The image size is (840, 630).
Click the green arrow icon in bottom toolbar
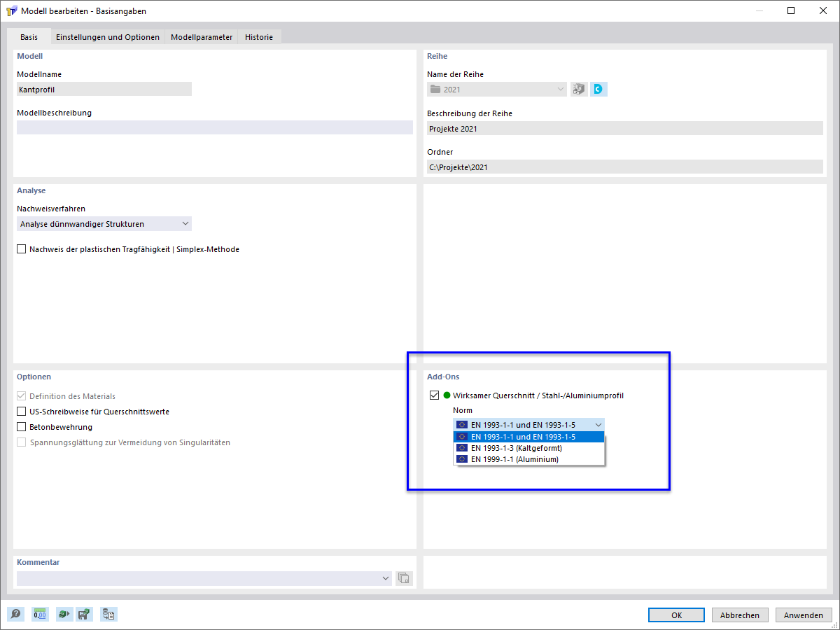64,615
